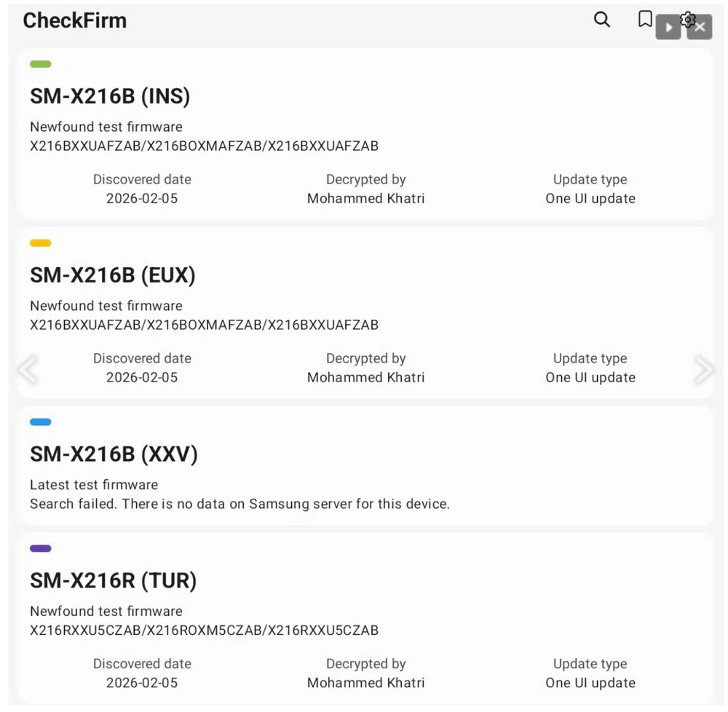This screenshot has width=728, height=712.
Task: Click the yellow color tag on the EUX card
Action: (x=40, y=243)
